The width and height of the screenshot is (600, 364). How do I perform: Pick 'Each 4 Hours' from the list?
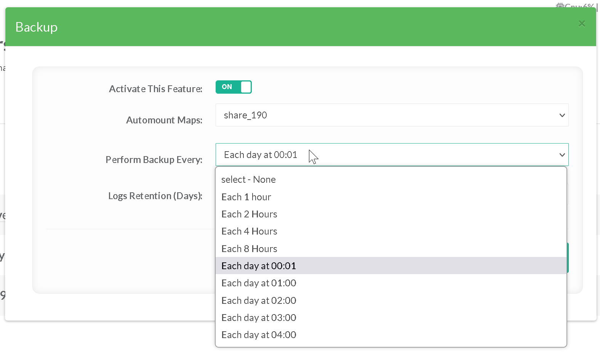point(249,231)
